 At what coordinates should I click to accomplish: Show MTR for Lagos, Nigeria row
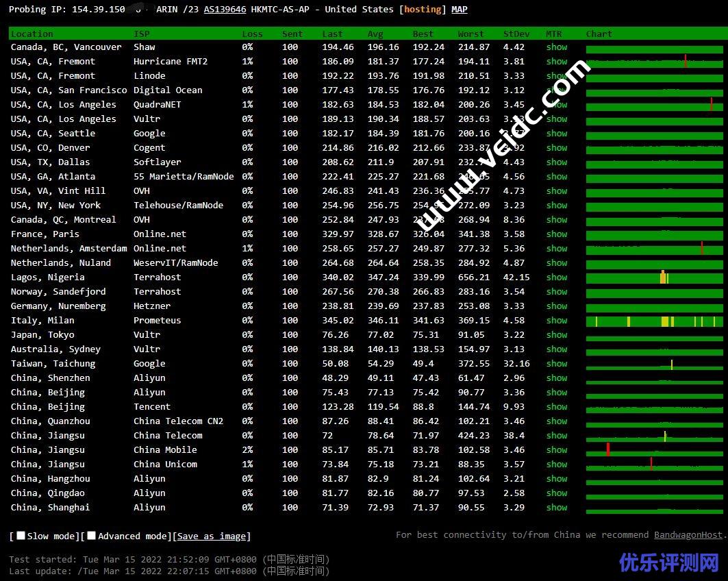coord(557,277)
